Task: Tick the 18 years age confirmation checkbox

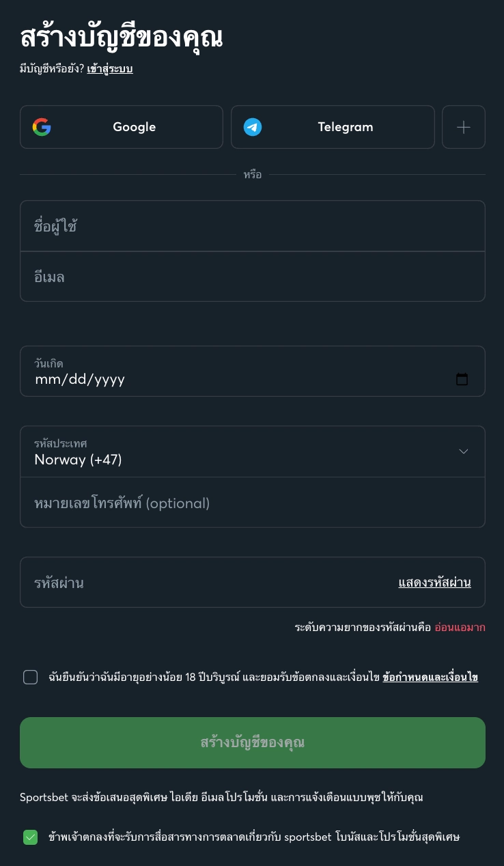Action: pyautogui.click(x=31, y=678)
